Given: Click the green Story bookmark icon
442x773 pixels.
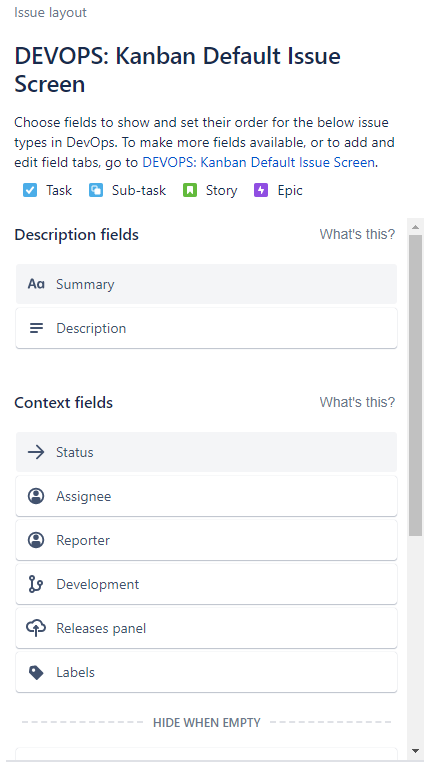Looking at the screenshot, I should 190,190.
